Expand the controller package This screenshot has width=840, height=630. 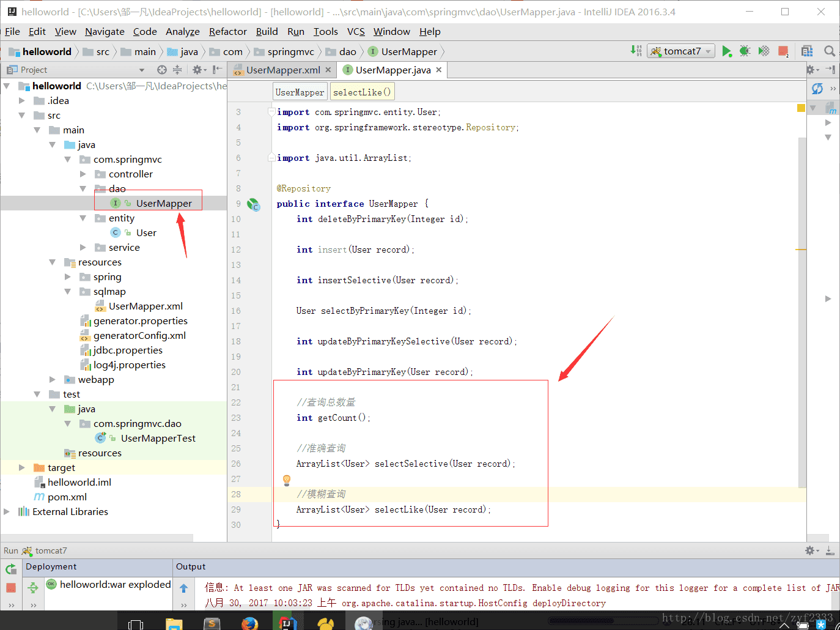pyautogui.click(x=83, y=174)
